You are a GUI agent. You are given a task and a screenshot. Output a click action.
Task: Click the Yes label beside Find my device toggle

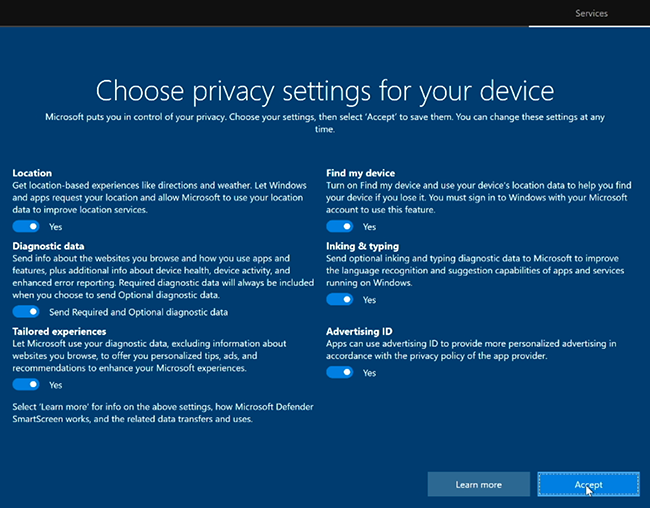click(x=369, y=227)
